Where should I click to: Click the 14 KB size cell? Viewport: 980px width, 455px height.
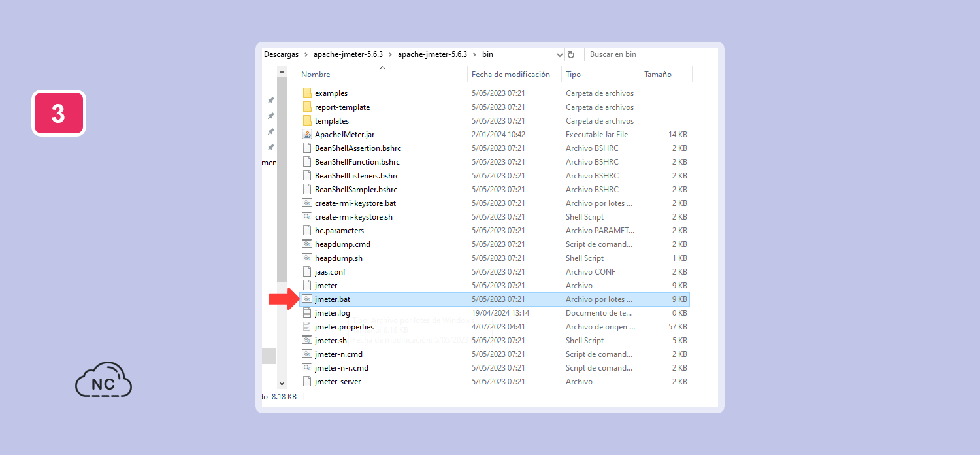pyautogui.click(x=678, y=134)
